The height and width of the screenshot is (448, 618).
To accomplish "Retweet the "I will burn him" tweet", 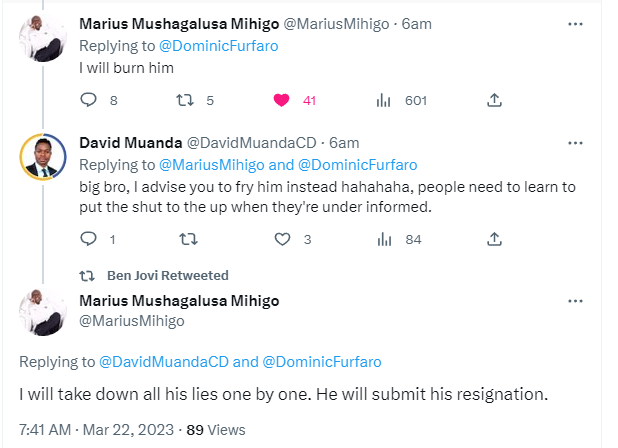I will 183,100.
